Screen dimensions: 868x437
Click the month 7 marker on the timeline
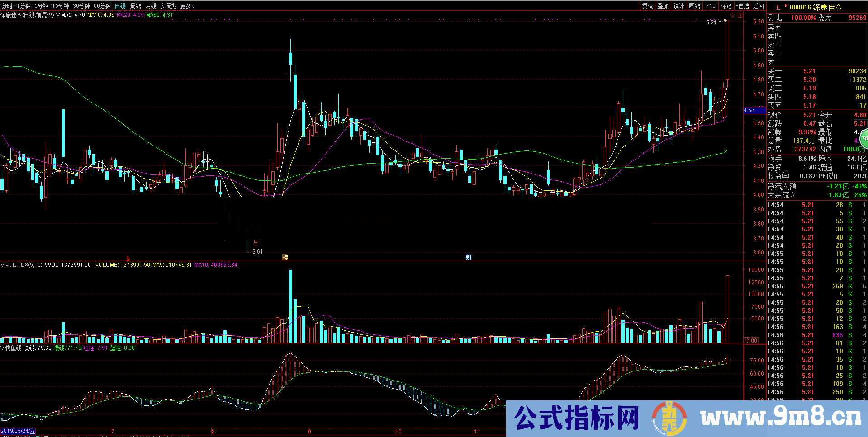(x=113, y=432)
